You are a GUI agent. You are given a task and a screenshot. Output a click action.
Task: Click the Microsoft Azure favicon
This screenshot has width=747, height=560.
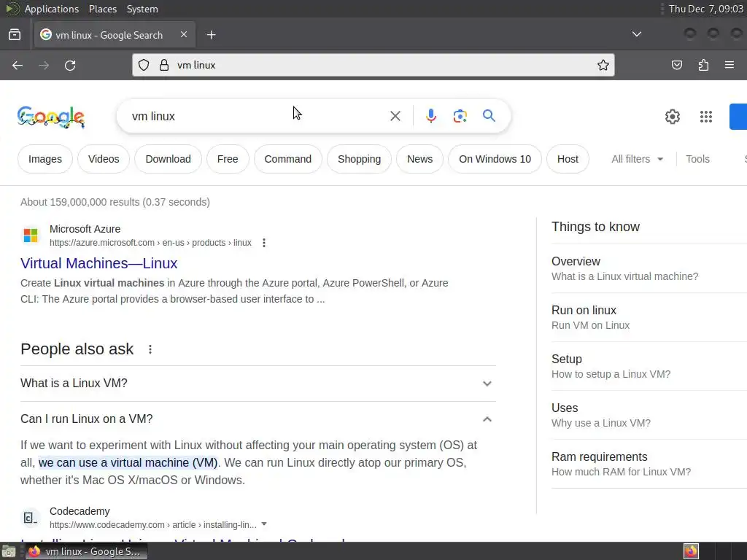(31, 236)
